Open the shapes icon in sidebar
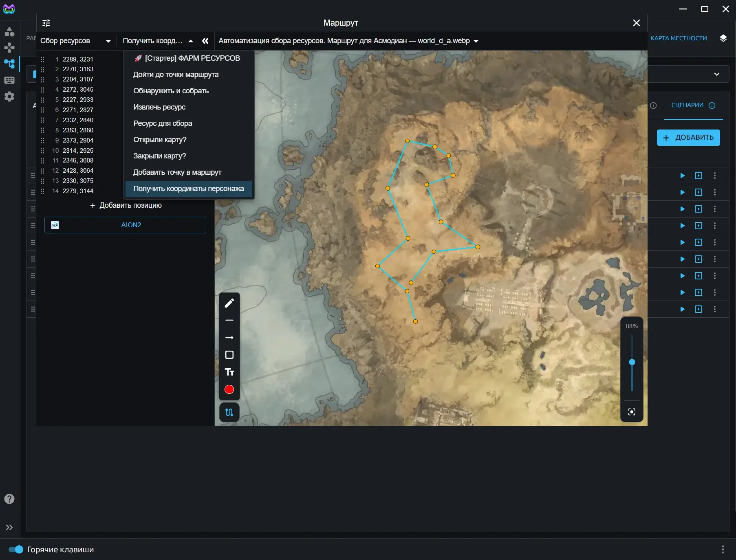 click(9, 31)
